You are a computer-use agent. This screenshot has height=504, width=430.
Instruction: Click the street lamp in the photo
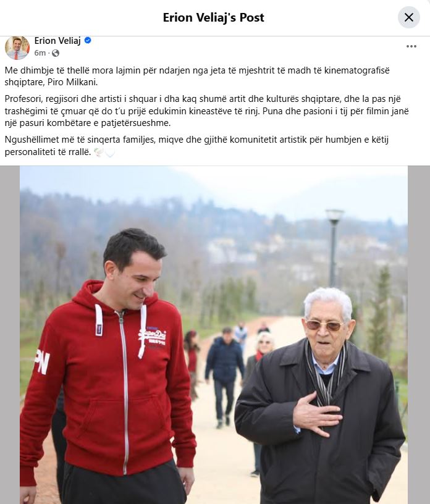(x=334, y=248)
